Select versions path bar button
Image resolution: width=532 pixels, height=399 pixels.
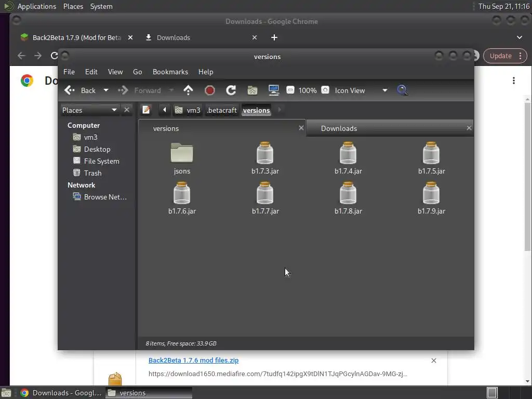click(x=257, y=110)
